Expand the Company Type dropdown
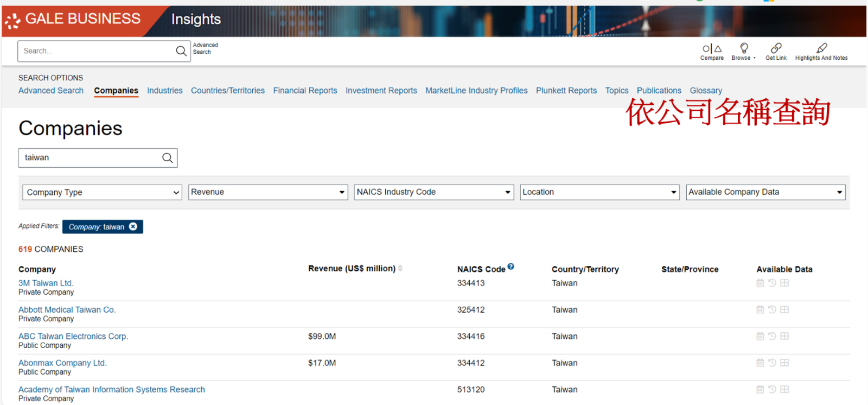 102,192
